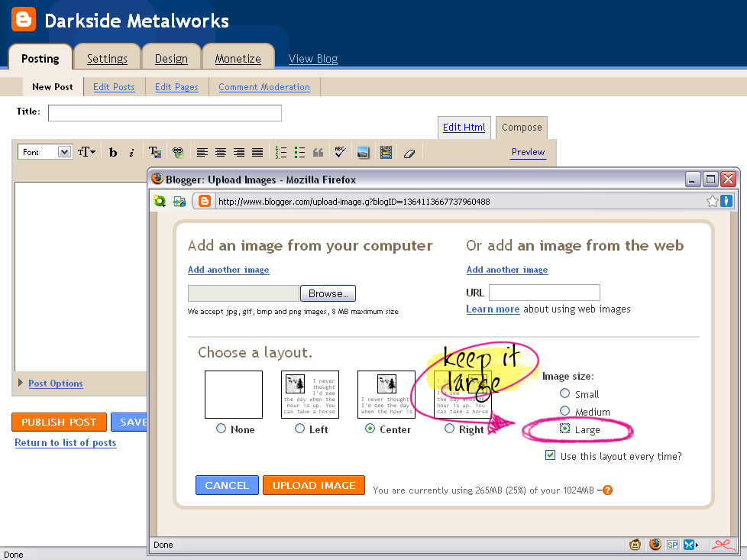
Task: Click the Browse button
Action: click(x=328, y=293)
